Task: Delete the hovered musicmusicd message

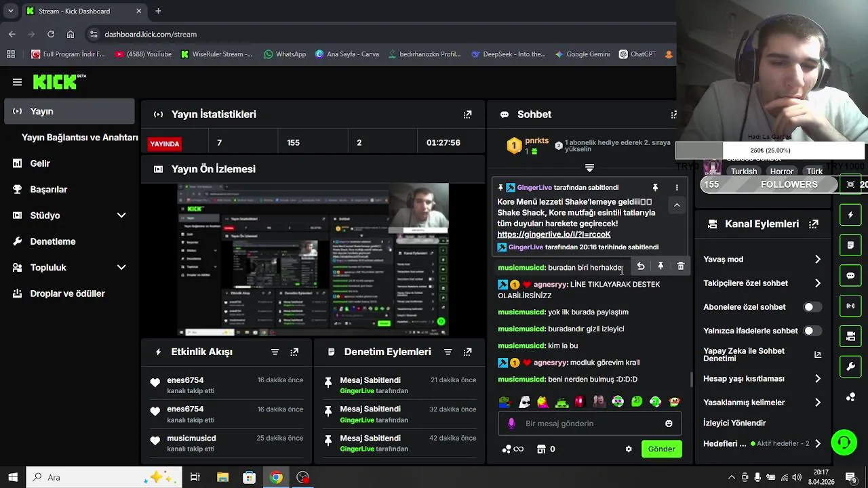Action: click(x=681, y=266)
